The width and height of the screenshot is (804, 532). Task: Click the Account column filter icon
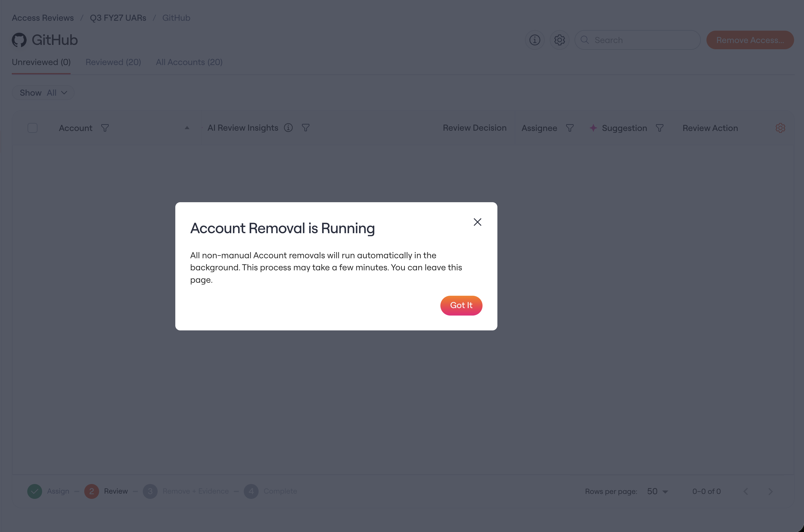[105, 128]
